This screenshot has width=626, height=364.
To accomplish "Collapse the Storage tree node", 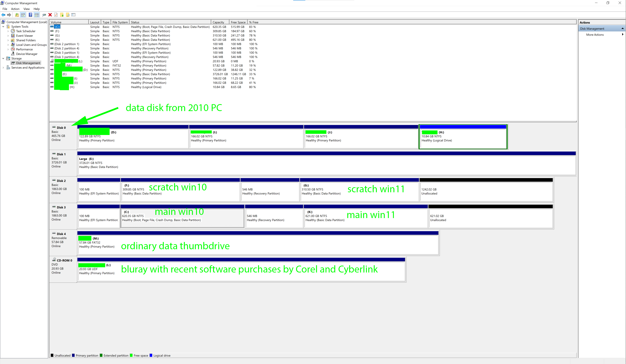I will pos(3,59).
